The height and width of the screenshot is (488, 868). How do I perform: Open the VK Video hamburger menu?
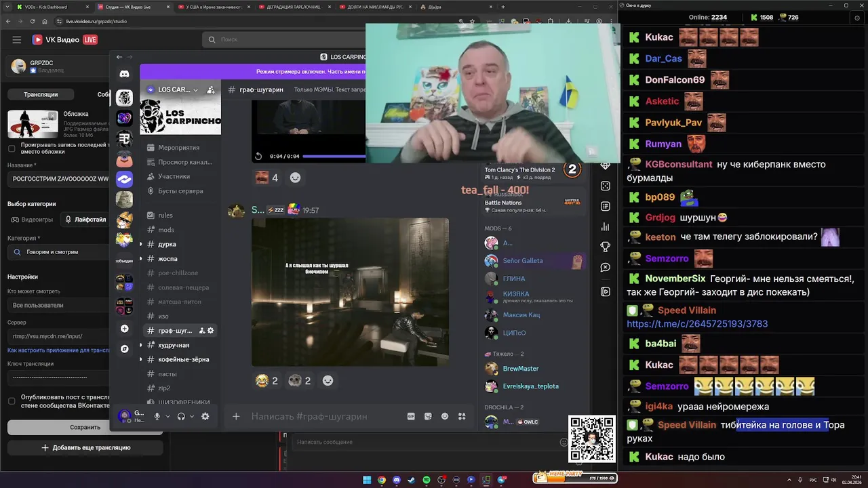pos(17,40)
